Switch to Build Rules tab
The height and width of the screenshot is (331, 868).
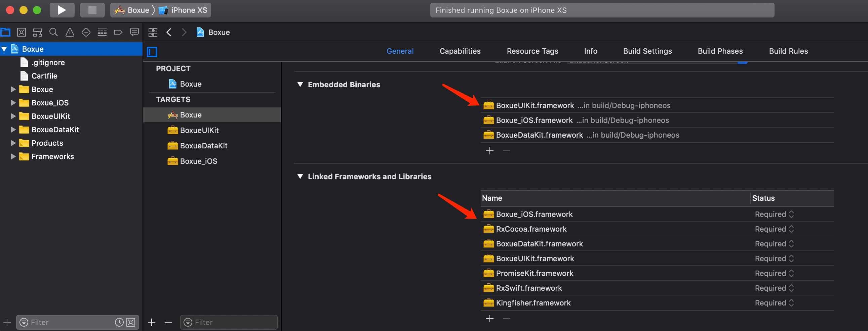tap(788, 51)
